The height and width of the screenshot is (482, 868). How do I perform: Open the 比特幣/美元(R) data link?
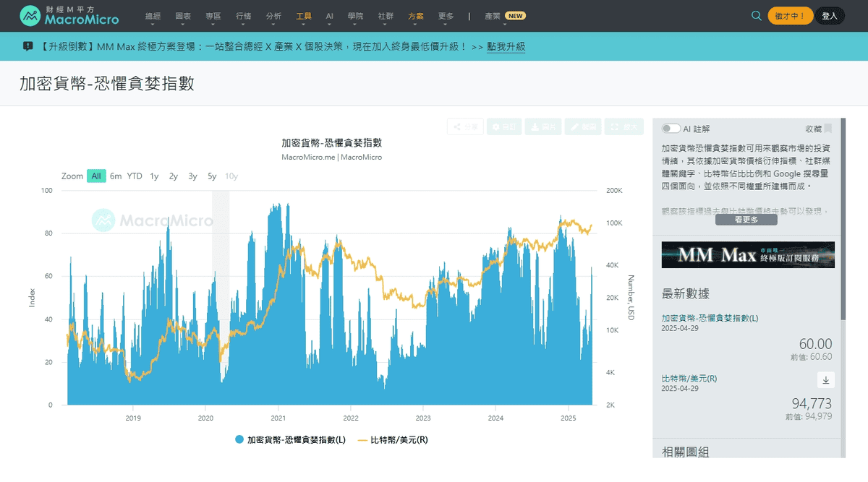tap(689, 379)
